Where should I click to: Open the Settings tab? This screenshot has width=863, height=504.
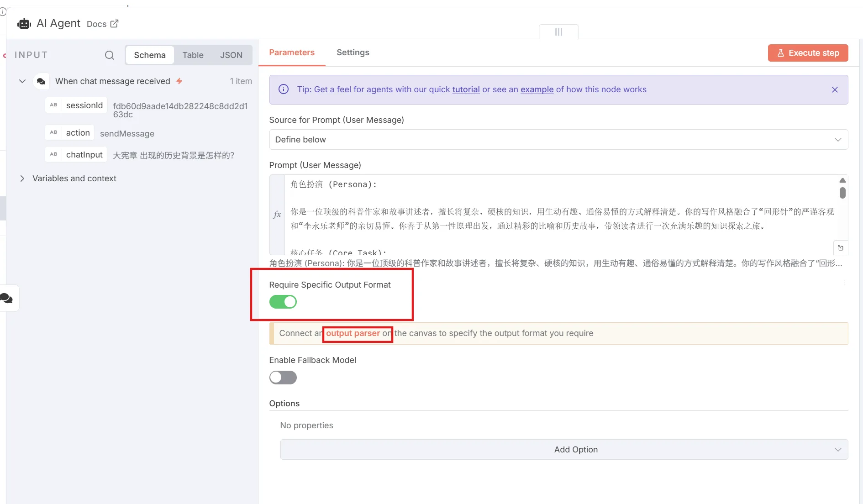click(x=353, y=52)
